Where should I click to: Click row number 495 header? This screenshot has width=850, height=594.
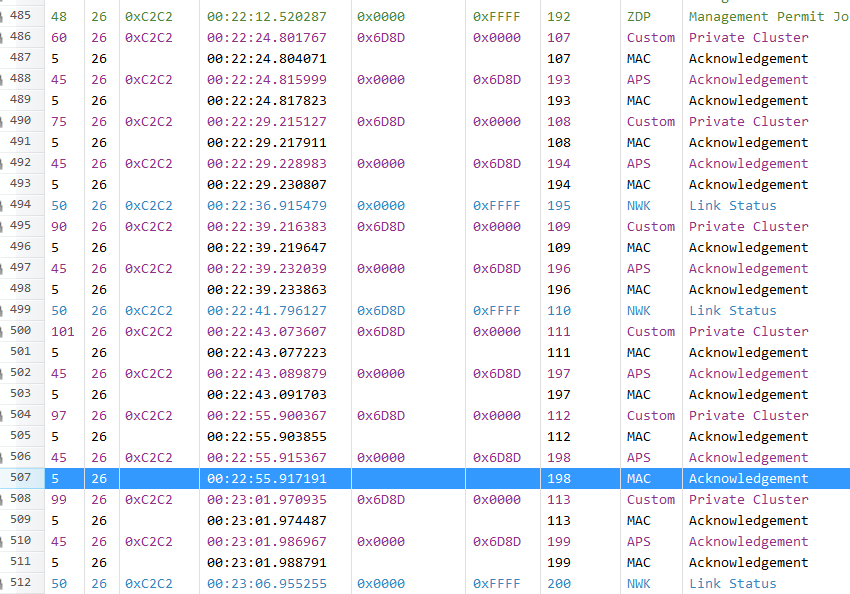pyautogui.click(x=22, y=225)
